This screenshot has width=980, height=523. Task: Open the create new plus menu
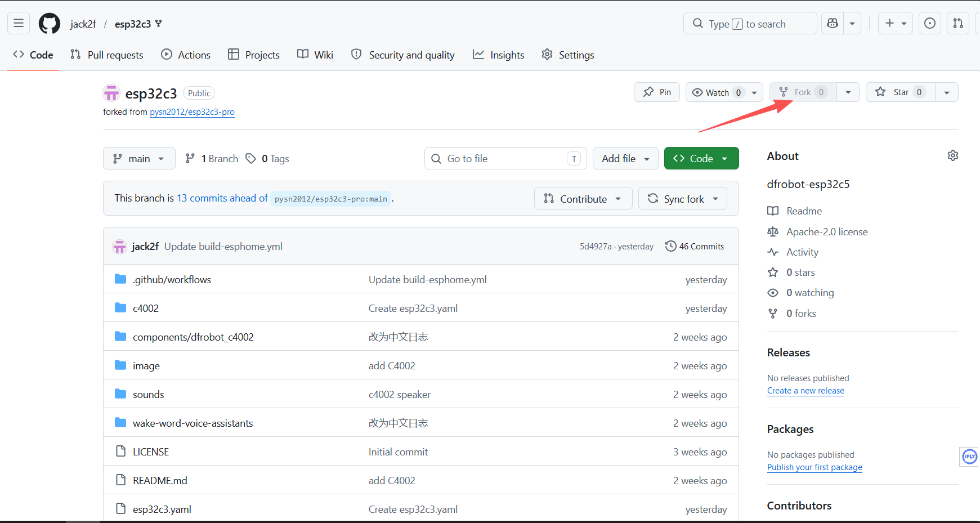click(x=896, y=23)
